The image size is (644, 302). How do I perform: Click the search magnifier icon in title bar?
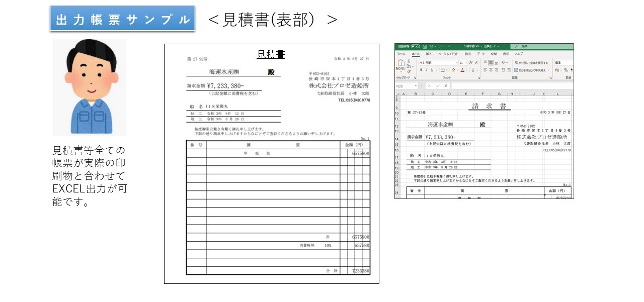point(516,47)
